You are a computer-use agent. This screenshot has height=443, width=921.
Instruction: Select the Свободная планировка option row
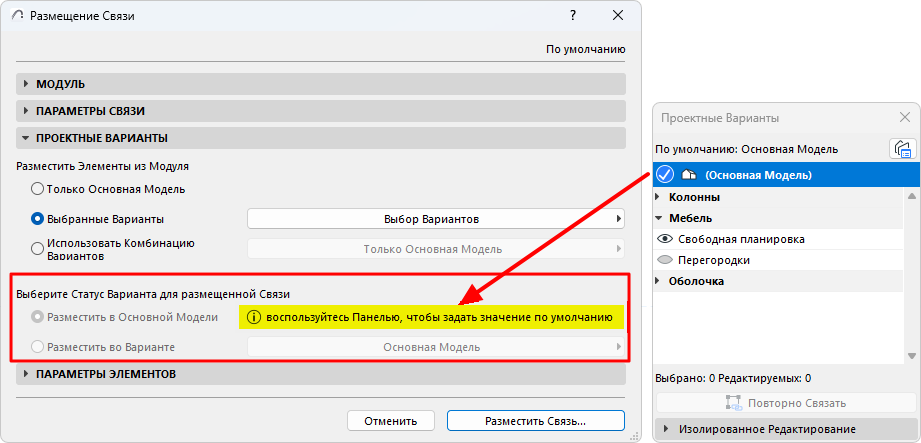(778, 239)
